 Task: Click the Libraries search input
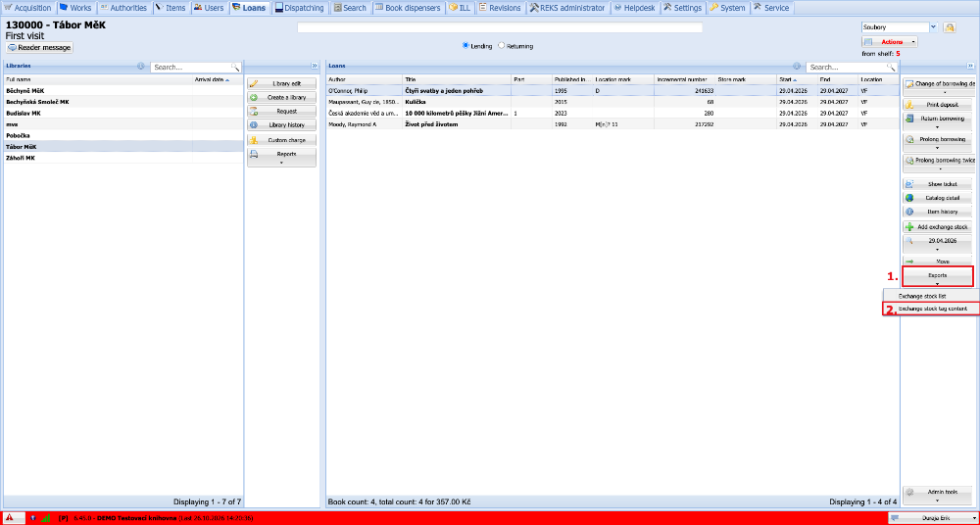pos(191,67)
